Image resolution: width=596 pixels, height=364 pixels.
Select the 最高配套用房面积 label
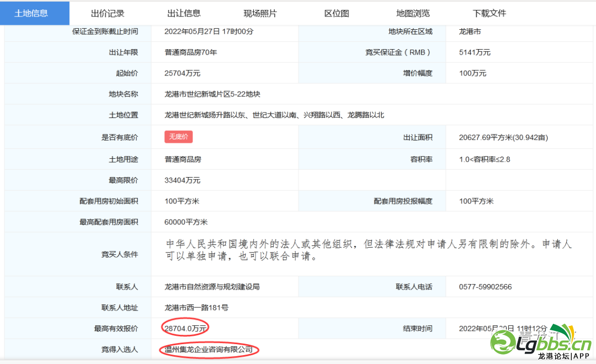109,222
